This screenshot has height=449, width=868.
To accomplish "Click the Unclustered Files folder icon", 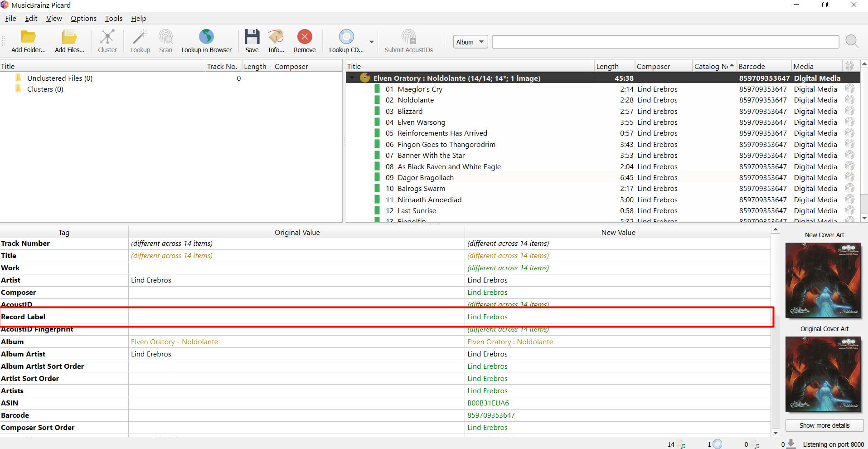I will [18, 78].
